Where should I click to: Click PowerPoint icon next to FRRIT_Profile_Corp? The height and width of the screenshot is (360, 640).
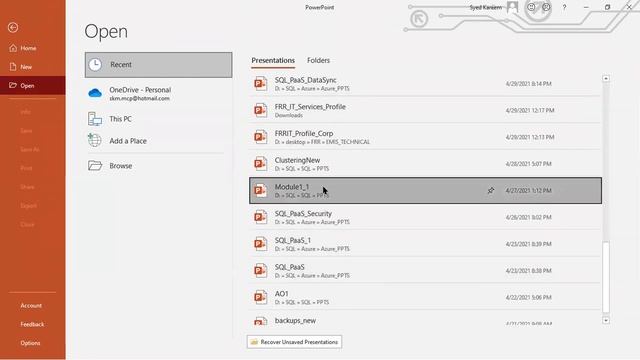[260, 137]
